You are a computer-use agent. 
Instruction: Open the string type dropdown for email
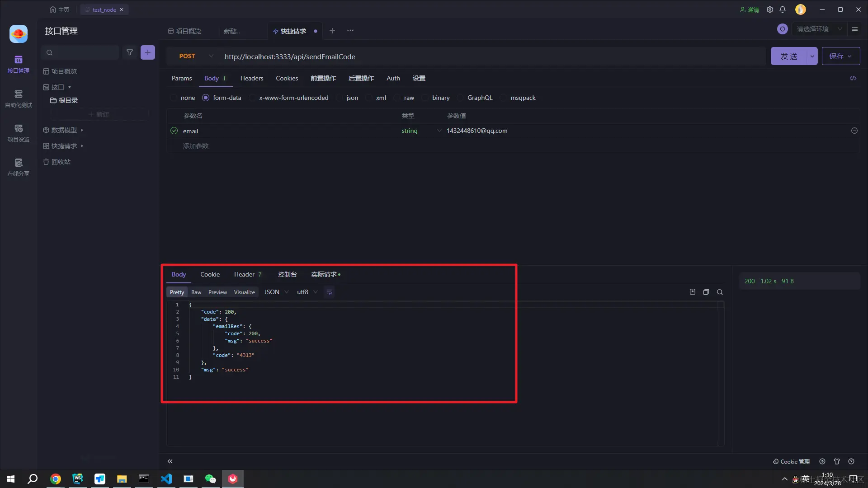(421, 131)
